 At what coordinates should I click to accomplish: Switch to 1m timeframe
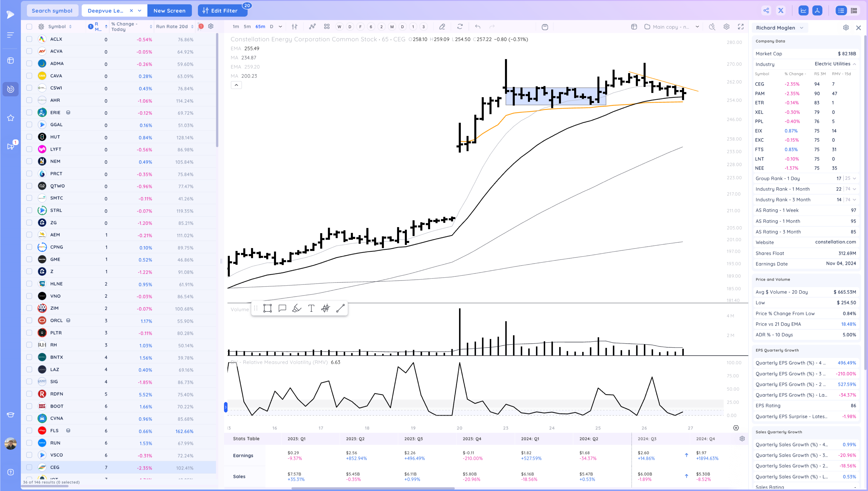pos(236,27)
